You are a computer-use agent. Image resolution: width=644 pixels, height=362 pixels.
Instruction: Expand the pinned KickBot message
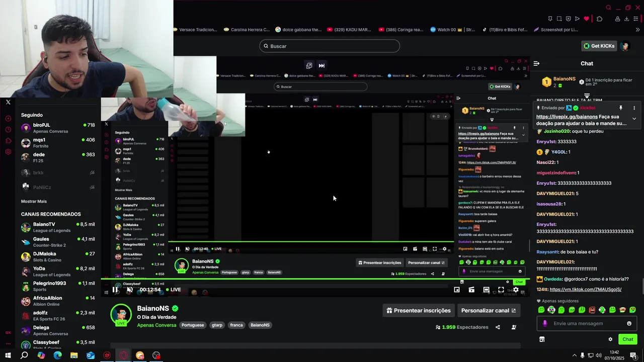pyautogui.click(x=634, y=119)
